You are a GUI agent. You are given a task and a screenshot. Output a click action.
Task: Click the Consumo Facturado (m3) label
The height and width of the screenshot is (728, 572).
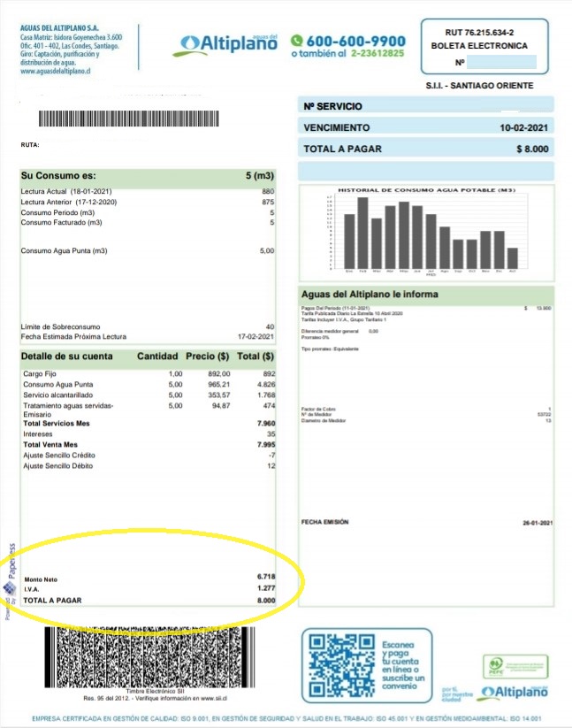(x=61, y=222)
